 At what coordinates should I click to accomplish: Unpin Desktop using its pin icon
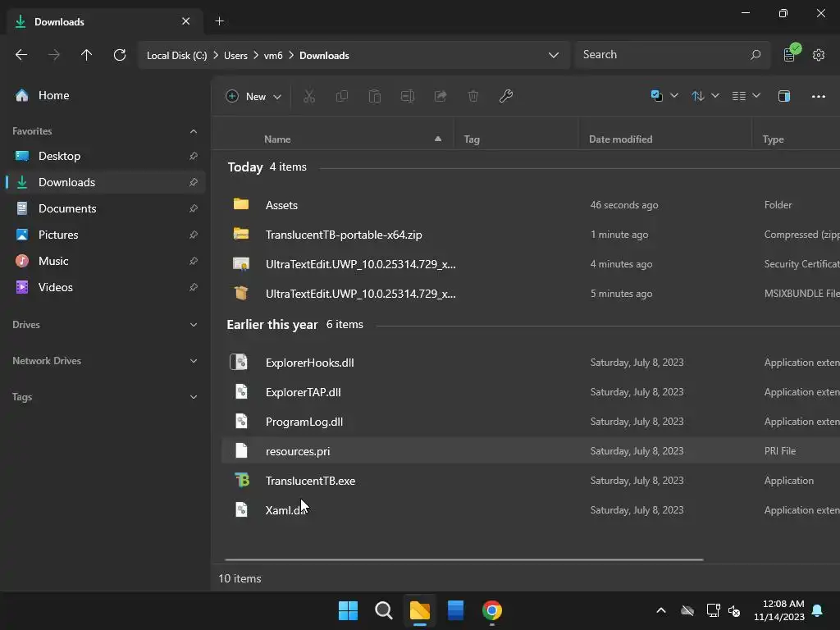[x=194, y=156]
